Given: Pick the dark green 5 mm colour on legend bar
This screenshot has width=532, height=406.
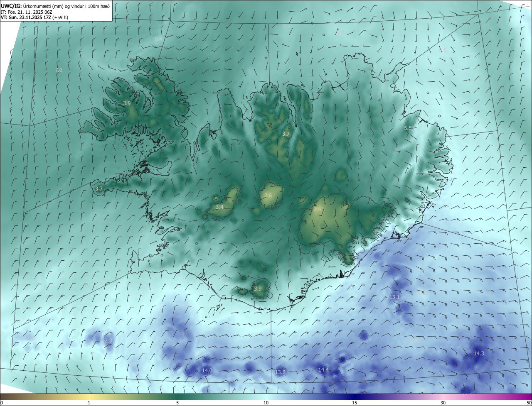Looking at the screenshot, I should pyautogui.click(x=177, y=396).
